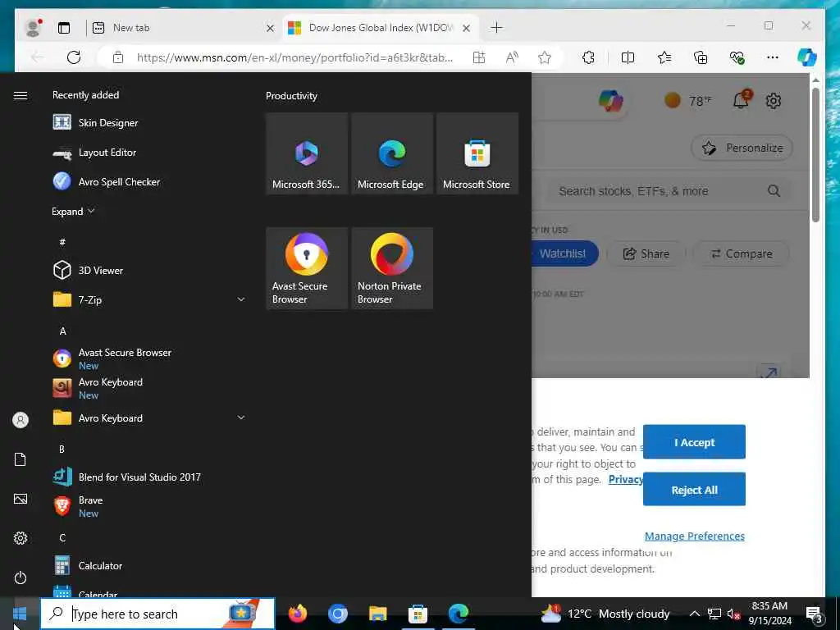Image resolution: width=840 pixels, height=630 pixels.
Task: Open the weather widget on taskbar
Action: pyautogui.click(x=605, y=614)
